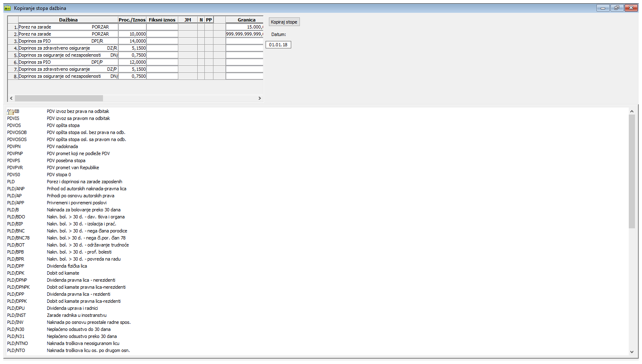
Task: Click the application icon in title bar
Action: point(7,8)
